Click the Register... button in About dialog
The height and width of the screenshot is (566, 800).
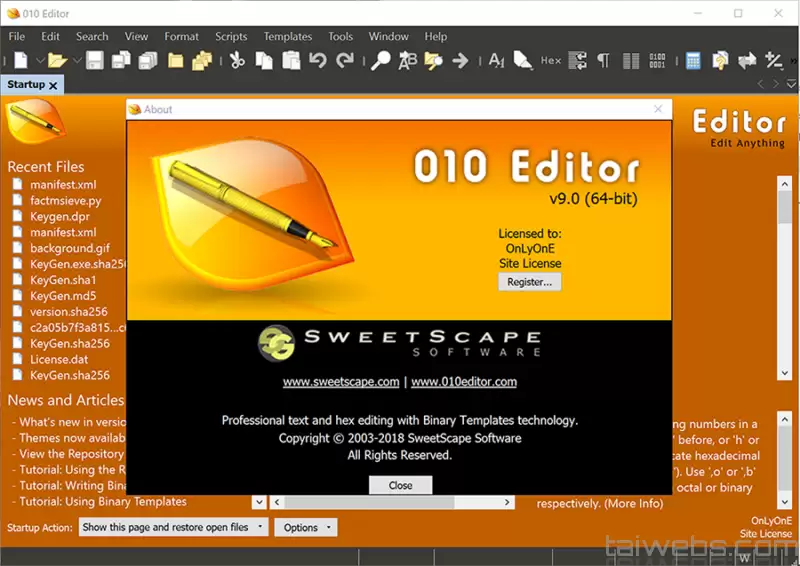pos(530,282)
